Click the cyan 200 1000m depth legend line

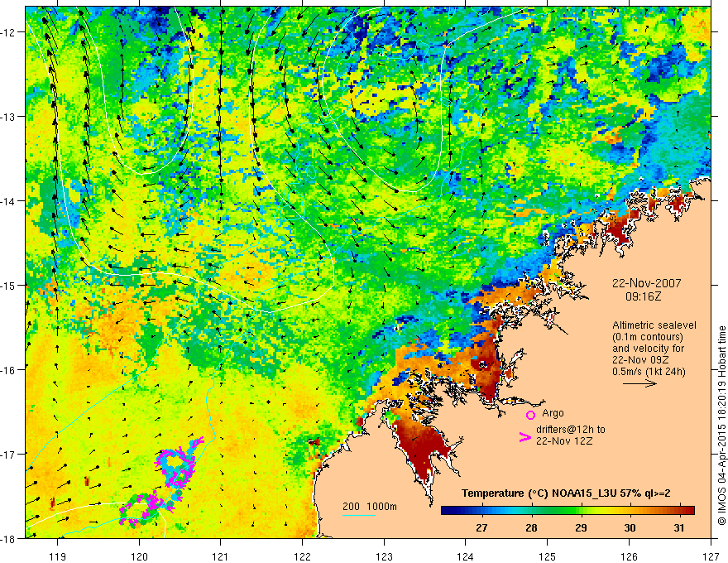tap(359, 515)
